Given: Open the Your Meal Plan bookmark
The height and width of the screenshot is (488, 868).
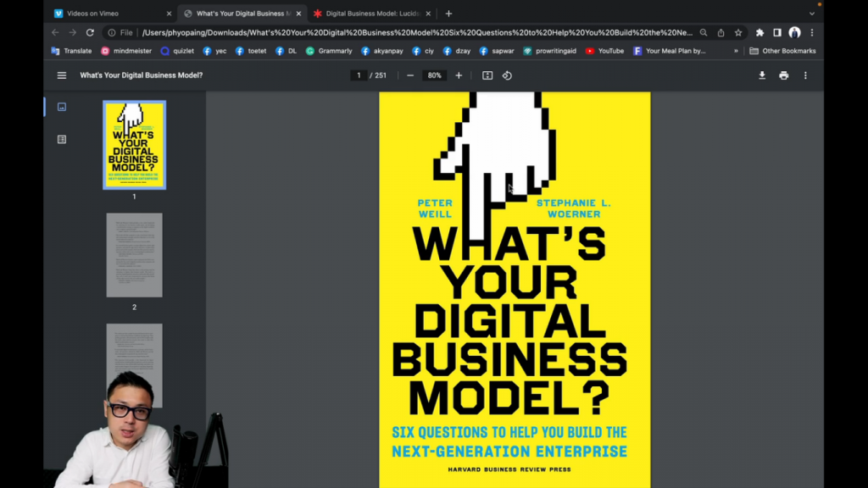Looking at the screenshot, I should point(670,51).
